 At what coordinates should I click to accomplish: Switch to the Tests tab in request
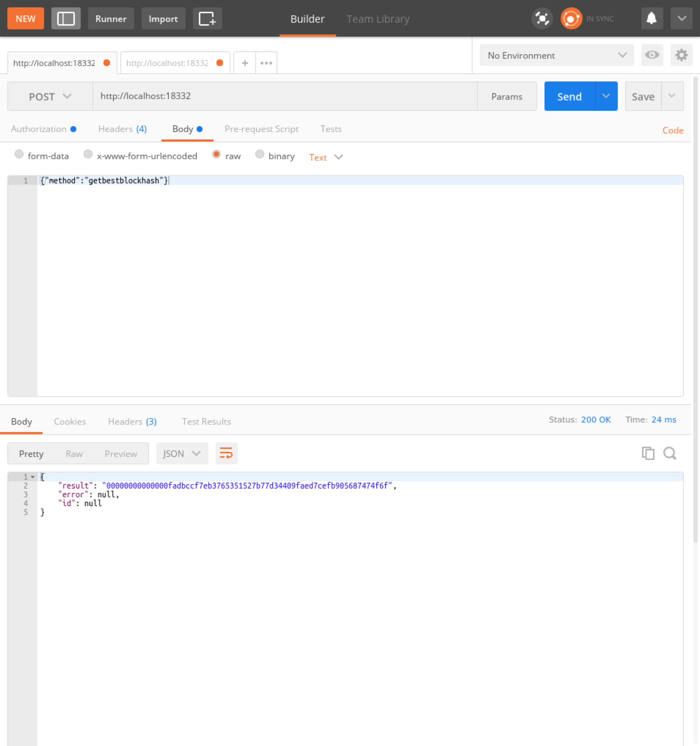(x=330, y=129)
